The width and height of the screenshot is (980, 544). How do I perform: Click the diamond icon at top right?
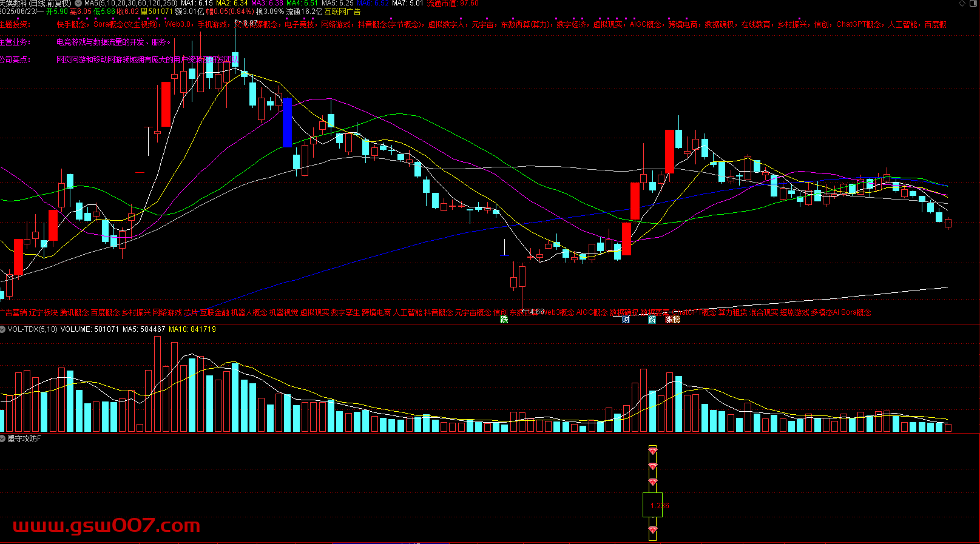click(x=962, y=3)
